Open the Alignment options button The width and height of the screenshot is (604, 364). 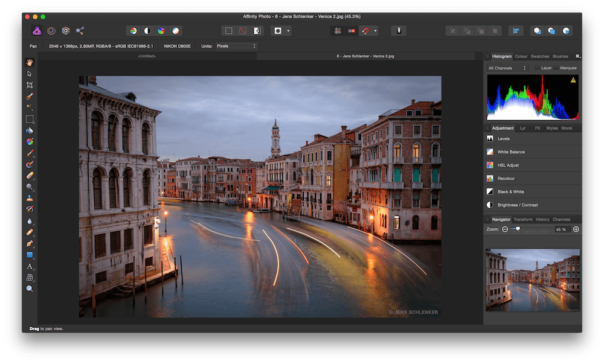coord(516,31)
